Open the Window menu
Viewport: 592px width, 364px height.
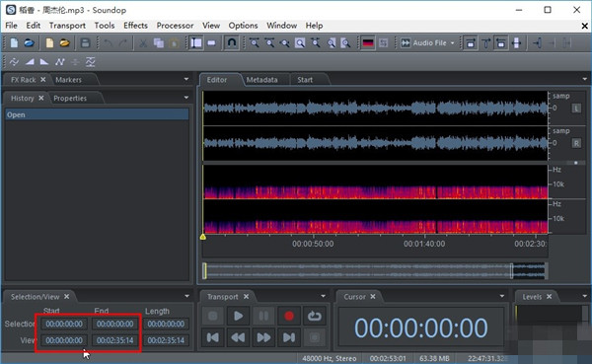pyautogui.click(x=281, y=26)
